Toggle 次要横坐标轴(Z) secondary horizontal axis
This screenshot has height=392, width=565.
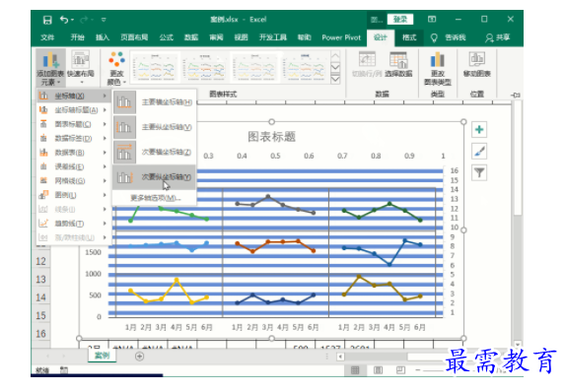click(x=154, y=153)
